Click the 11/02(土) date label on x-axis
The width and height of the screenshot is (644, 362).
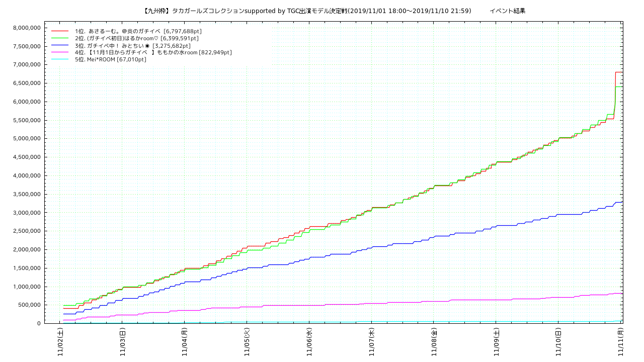coord(60,342)
